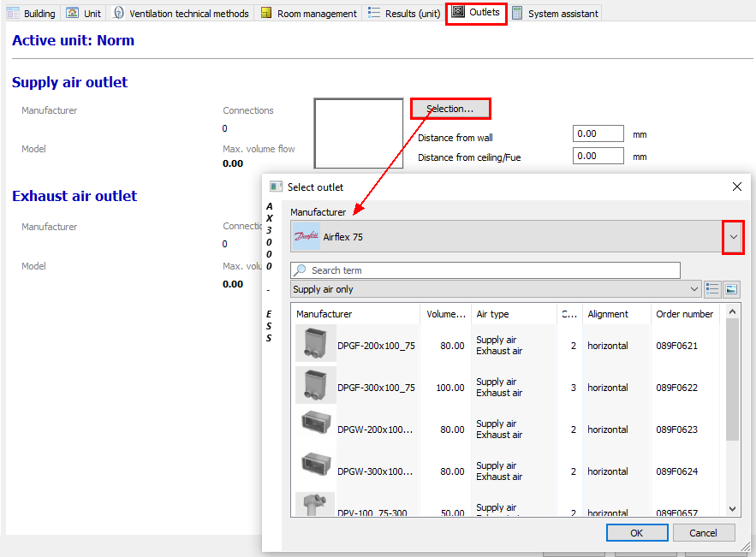The height and width of the screenshot is (557, 756).
Task: Click the supply air outlet preview box
Action: [x=359, y=133]
